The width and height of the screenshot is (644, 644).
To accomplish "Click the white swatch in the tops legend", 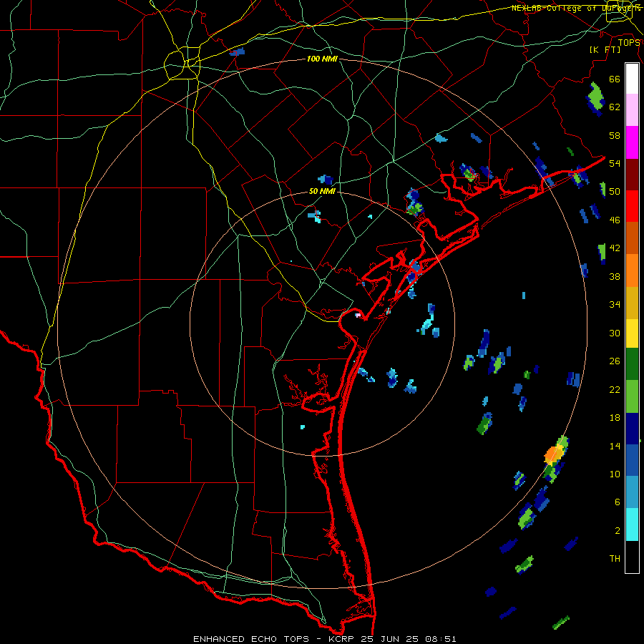I will tap(632, 79).
